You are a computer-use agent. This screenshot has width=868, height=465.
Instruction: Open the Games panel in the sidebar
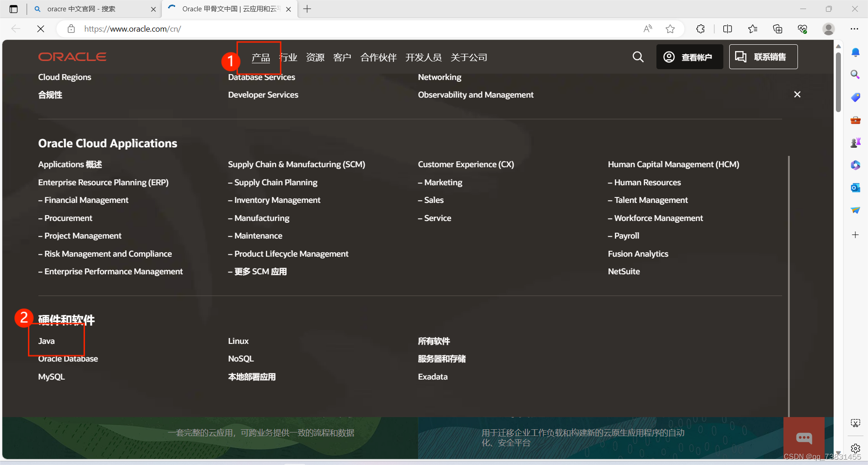(855, 142)
